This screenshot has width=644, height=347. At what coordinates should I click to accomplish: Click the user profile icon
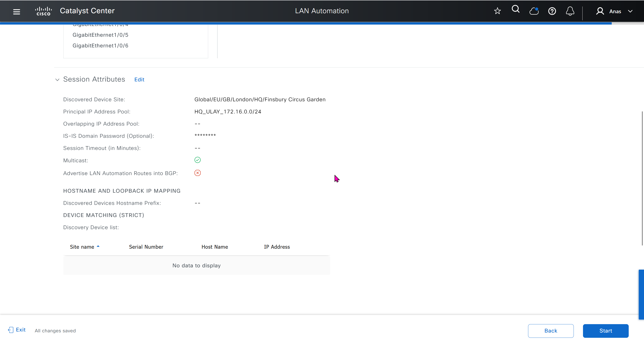(600, 11)
